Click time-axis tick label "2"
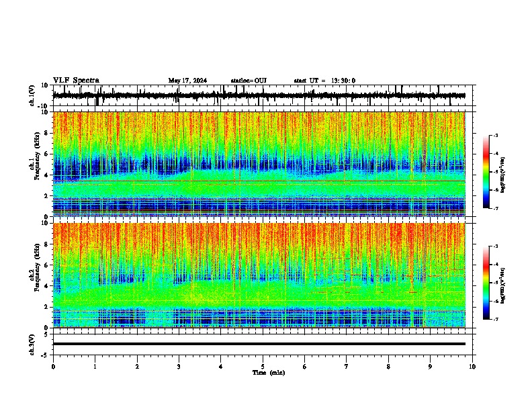The height and width of the screenshot is (411, 532). pyautogui.click(x=137, y=367)
